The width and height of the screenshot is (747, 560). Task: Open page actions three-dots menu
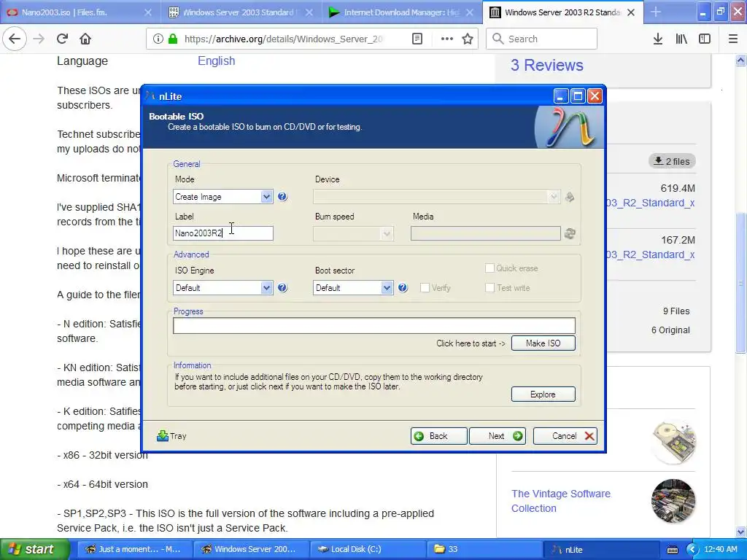(447, 39)
